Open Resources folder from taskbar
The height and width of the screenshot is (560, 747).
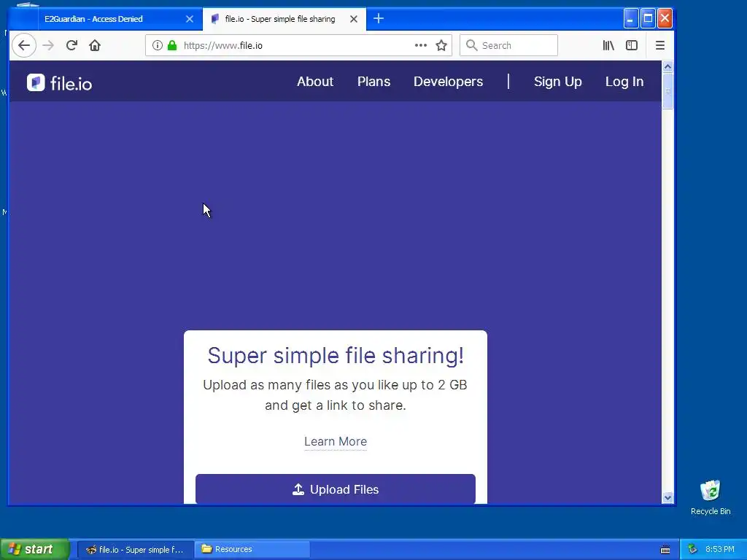[x=252, y=550]
